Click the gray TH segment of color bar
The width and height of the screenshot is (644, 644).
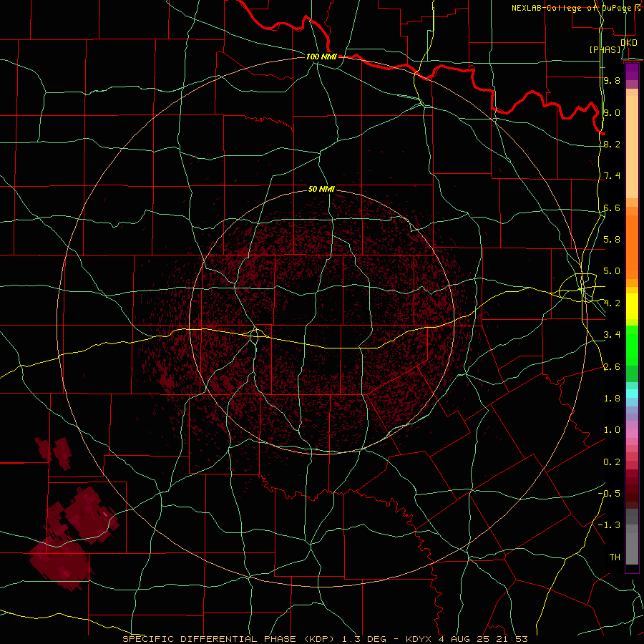pyautogui.click(x=632, y=549)
